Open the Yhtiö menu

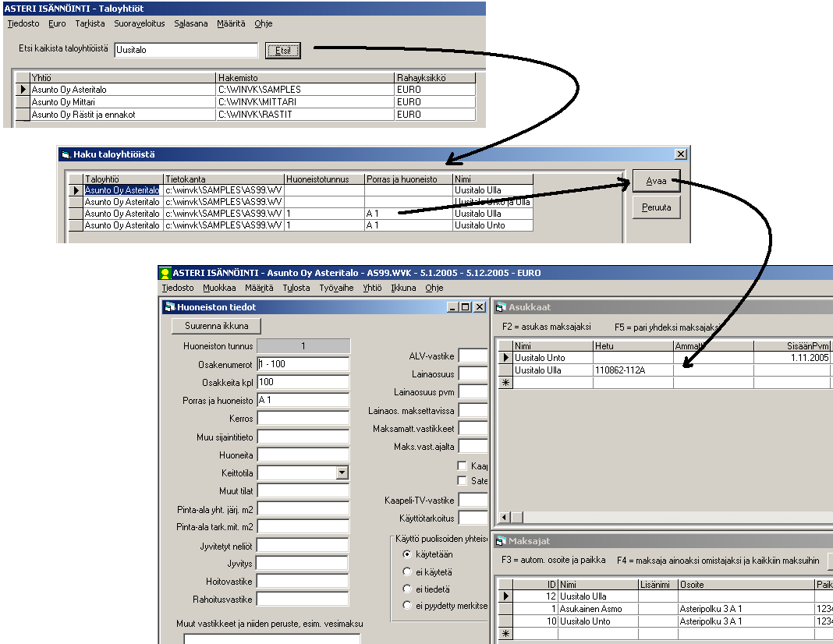click(372, 288)
